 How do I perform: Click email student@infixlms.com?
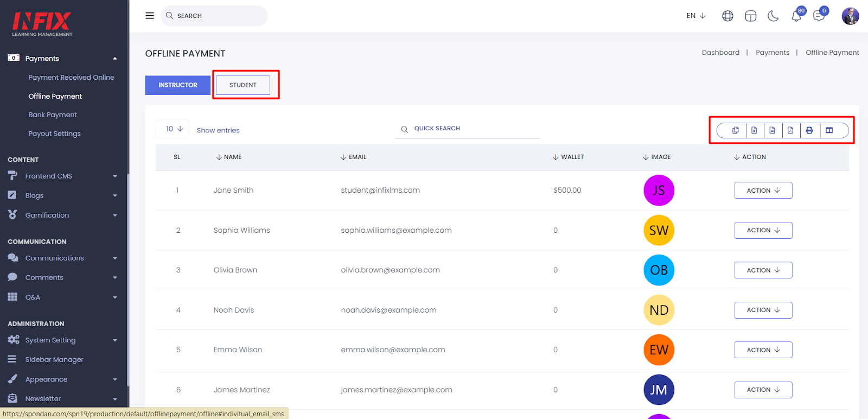click(x=380, y=191)
